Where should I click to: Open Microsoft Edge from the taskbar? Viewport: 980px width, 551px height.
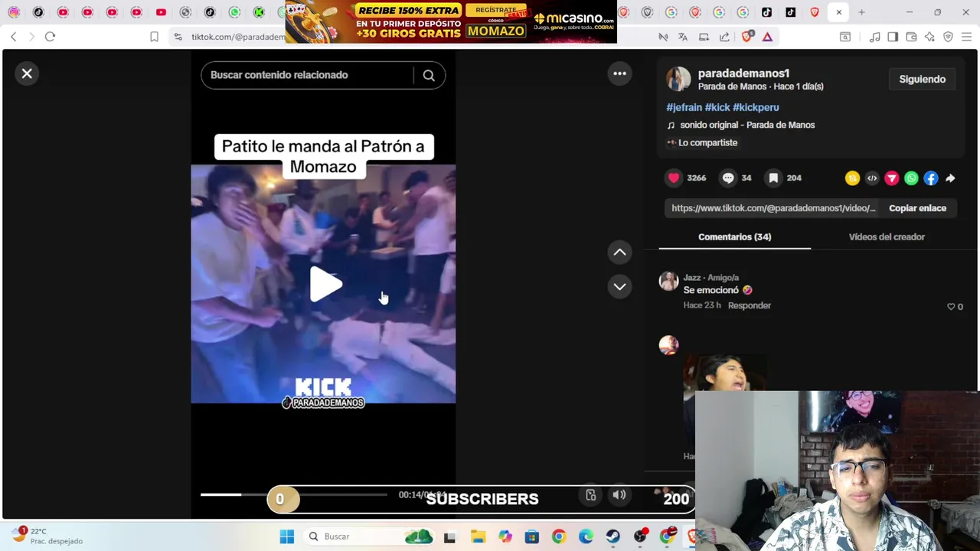[586, 536]
